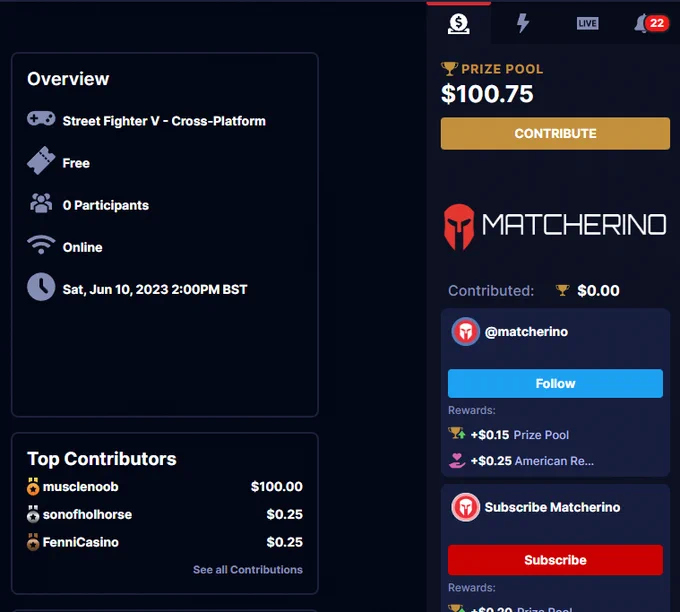Click 'Sat, Jun 10, 2023 2:00PM BST' text

155,289
